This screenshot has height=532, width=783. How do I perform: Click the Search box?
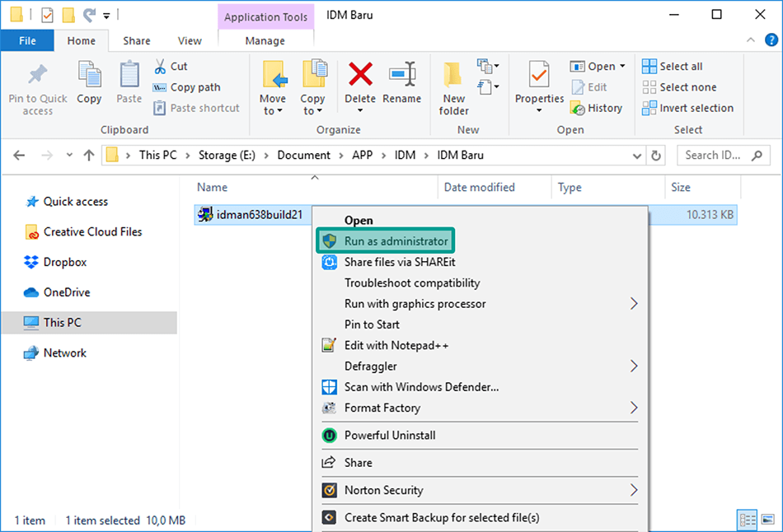[x=723, y=155]
